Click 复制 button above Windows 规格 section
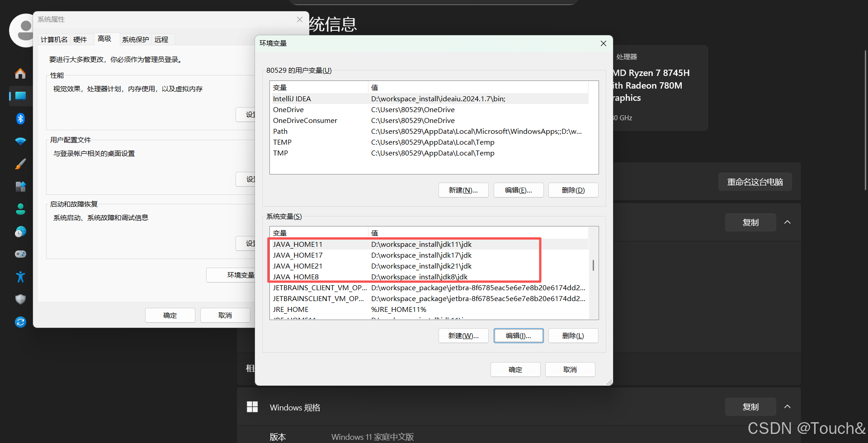 [x=750, y=222]
